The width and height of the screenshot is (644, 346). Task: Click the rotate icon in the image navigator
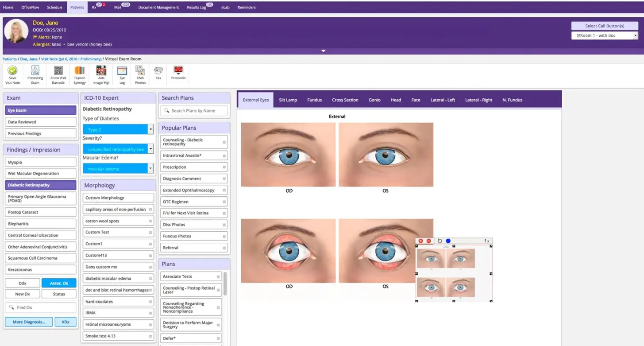coord(440,241)
